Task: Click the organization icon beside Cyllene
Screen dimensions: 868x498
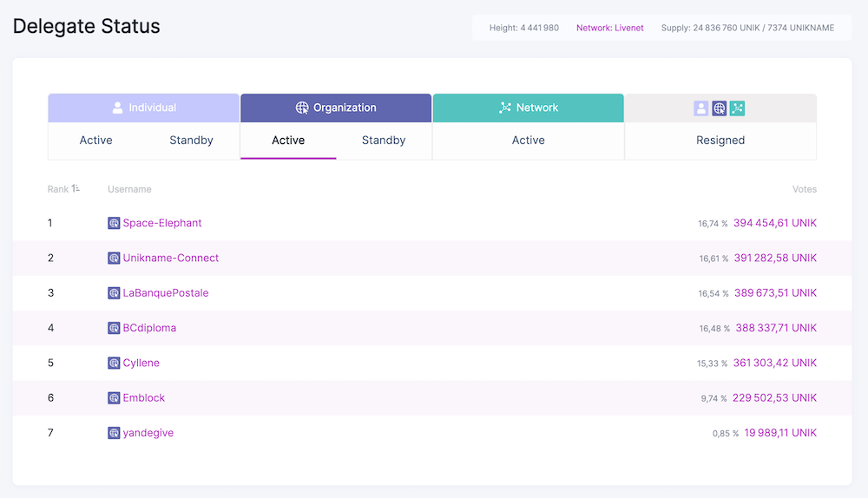Action: pyautogui.click(x=114, y=363)
